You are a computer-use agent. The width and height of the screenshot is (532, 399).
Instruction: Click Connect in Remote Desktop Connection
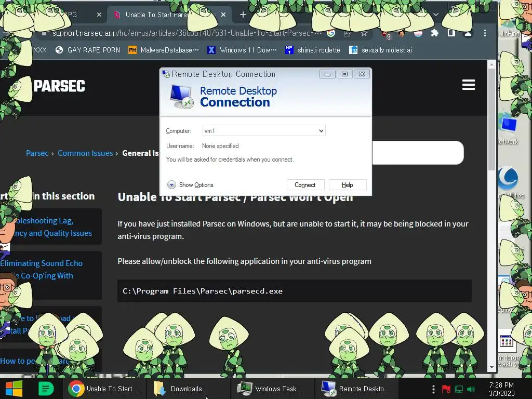pyautogui.click(x=305, y=185)
